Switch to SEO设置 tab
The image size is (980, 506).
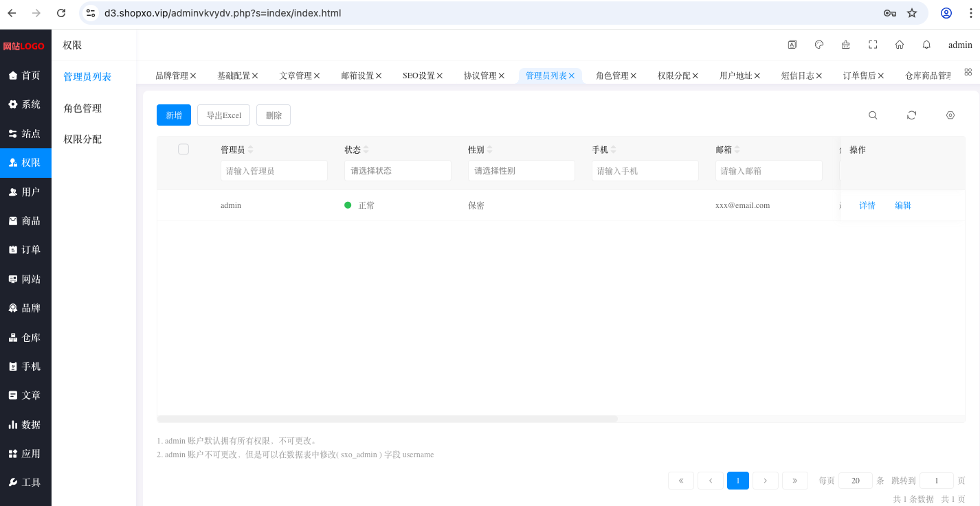(419, 76)
